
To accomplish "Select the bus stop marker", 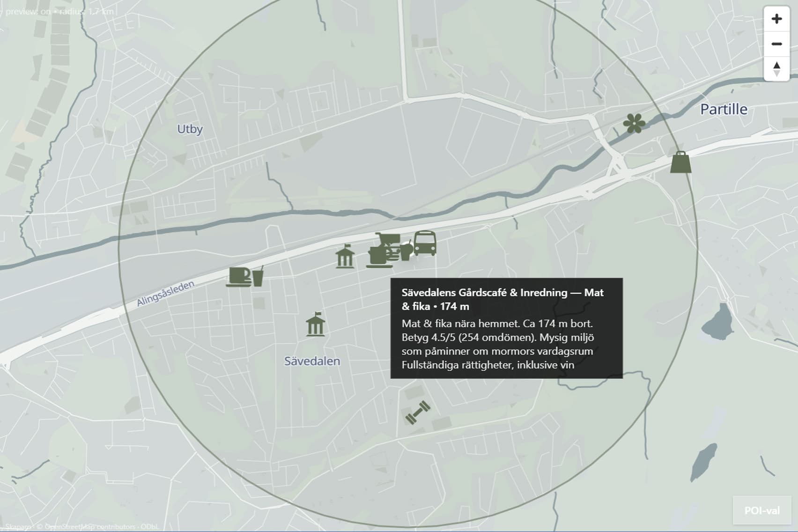I will 425,243.
